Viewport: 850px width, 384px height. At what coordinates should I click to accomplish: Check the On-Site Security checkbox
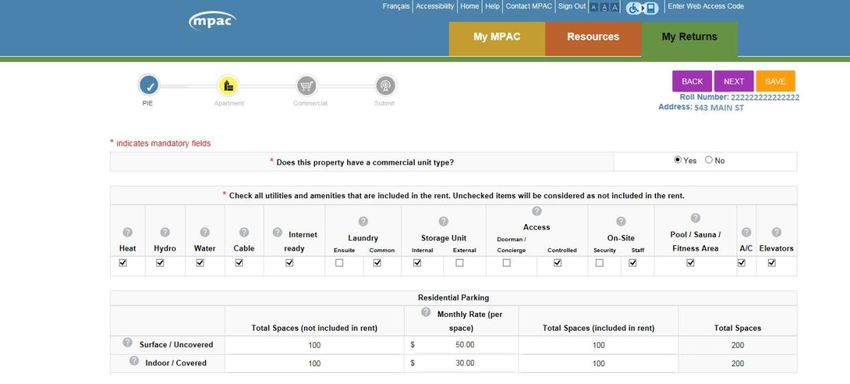600,263
